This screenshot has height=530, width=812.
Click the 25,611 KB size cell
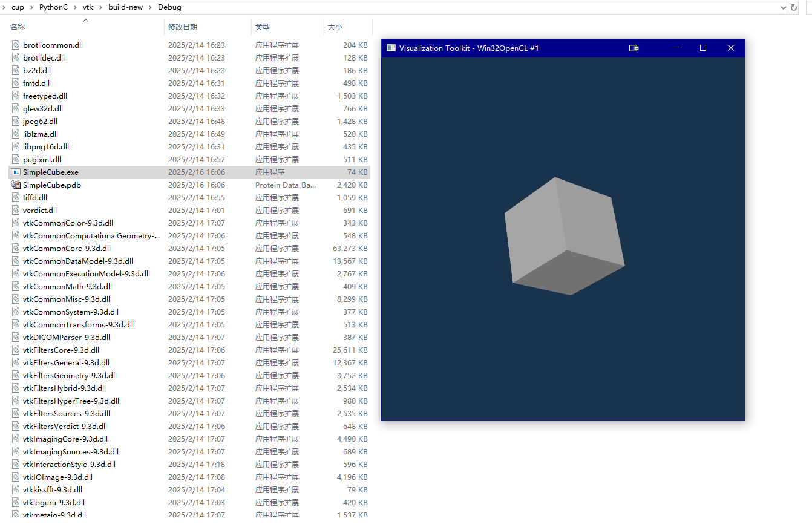point(350,350)
